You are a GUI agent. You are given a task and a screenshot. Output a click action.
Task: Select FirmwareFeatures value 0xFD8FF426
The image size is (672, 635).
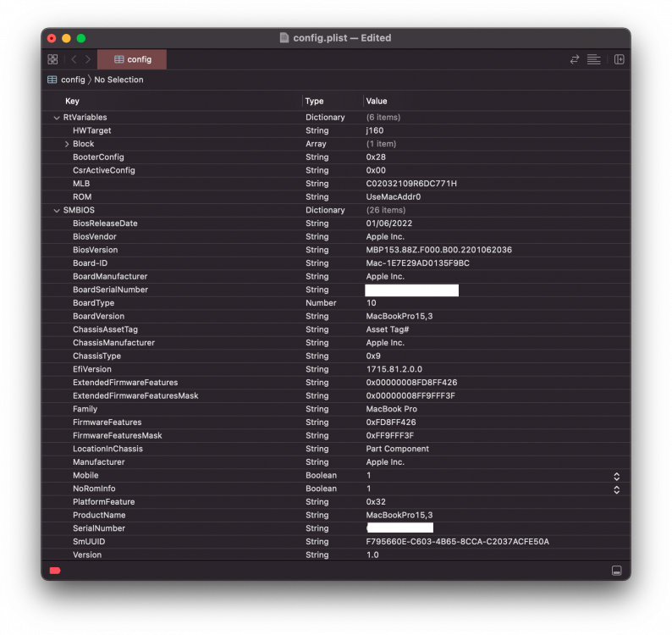pyautogui.click(x=390, y=422)
